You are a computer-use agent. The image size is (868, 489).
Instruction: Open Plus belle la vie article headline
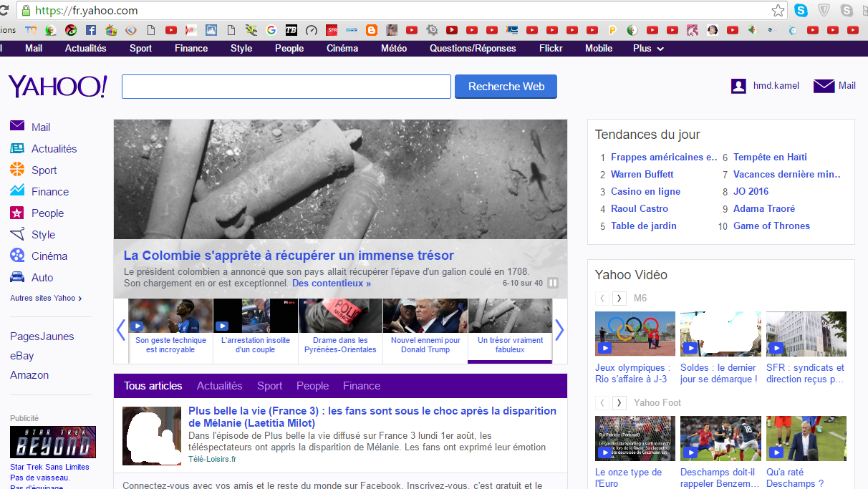coord(372,417)
